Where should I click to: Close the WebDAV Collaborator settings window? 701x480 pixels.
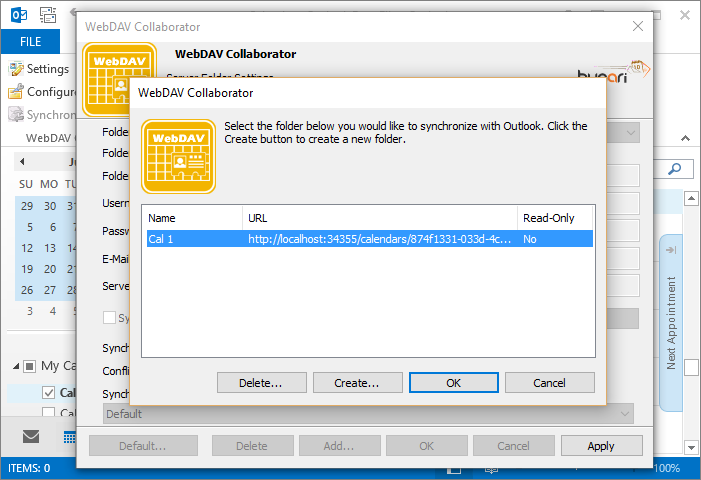638,26
